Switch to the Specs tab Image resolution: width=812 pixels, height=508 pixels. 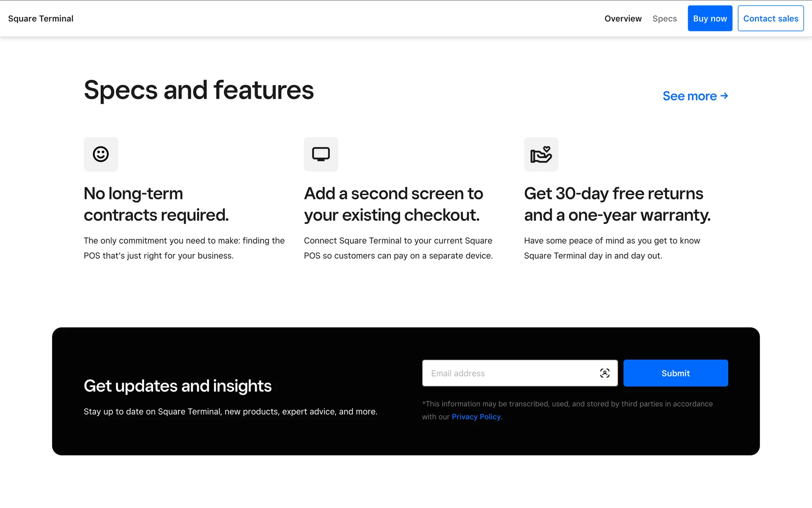(x=664, y=19)
